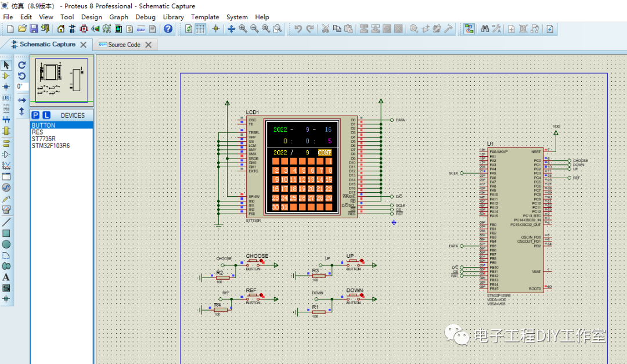The height and width of the screenshot is (364, 627).
Task: Click rotation angle field
Action: coord(22,87)
